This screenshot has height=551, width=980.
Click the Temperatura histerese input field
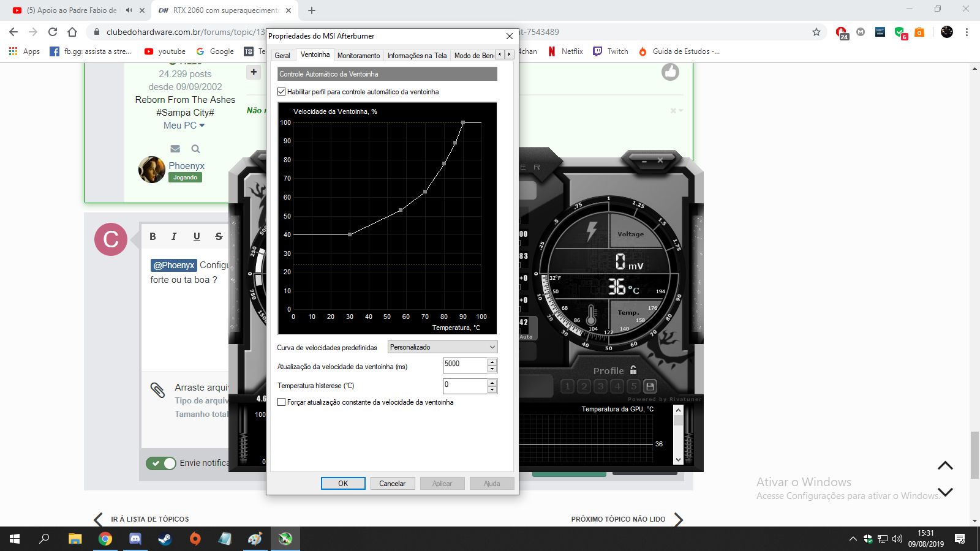(465, 386)
